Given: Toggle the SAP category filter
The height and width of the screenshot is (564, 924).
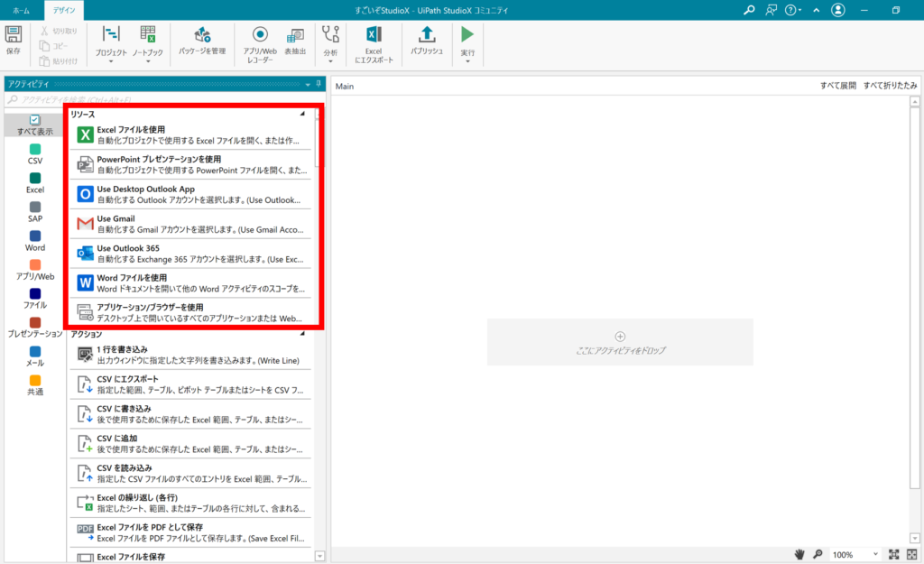Looking at the screenshot, I should [x=35, y=211].
